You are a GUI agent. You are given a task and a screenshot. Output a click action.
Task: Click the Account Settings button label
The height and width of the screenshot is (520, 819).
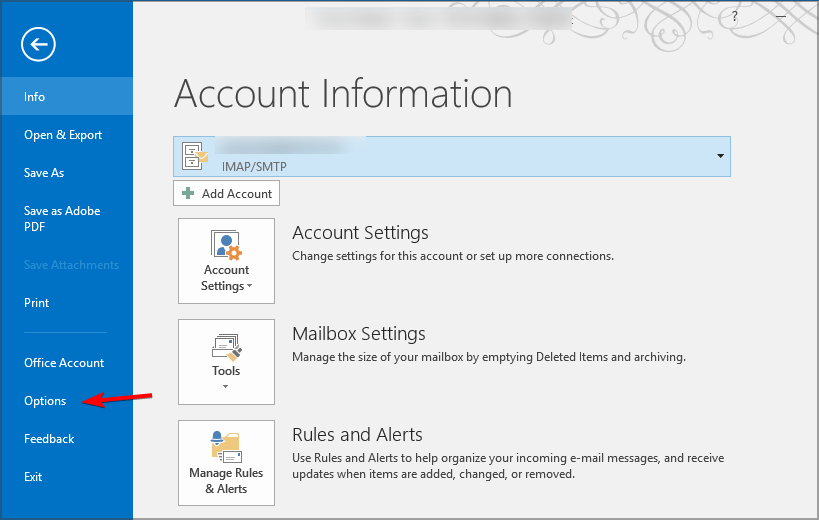click(225, 278)
